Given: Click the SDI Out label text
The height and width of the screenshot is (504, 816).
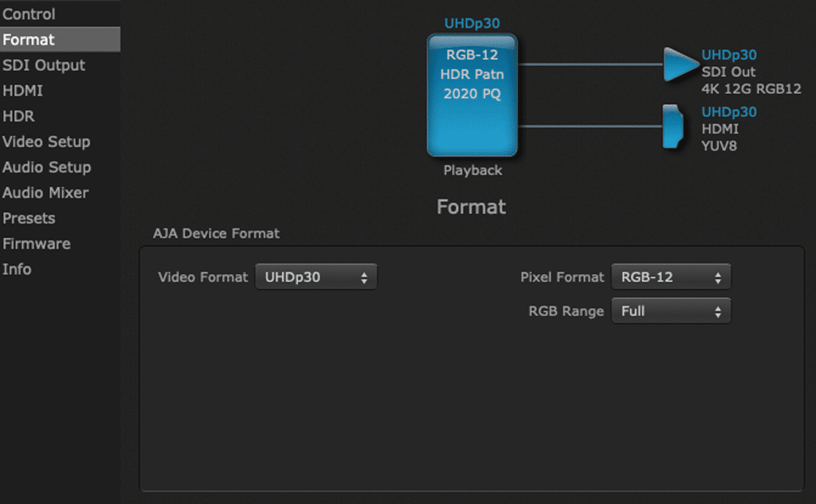Looking at the screenshot, I should click(728, 72).
